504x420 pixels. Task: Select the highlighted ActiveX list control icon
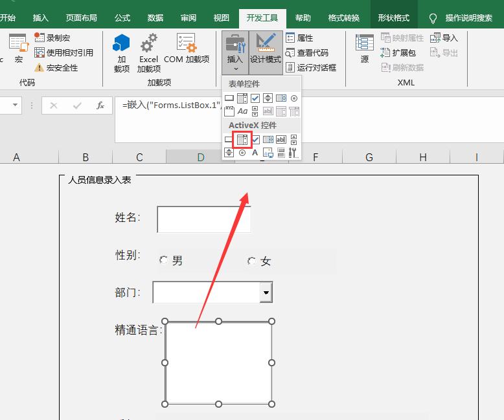pyautogui.click(x=242, y=140)
